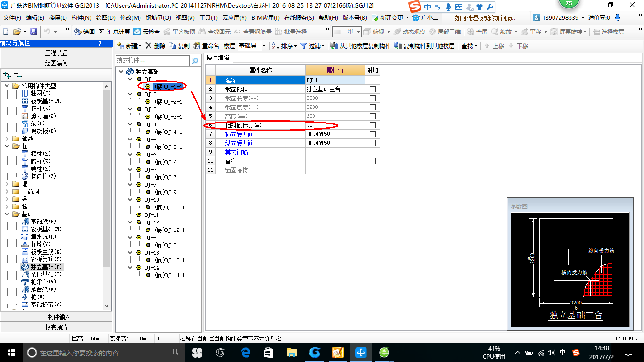
Task: Expand the 墙 tree group
Action: 7,184
